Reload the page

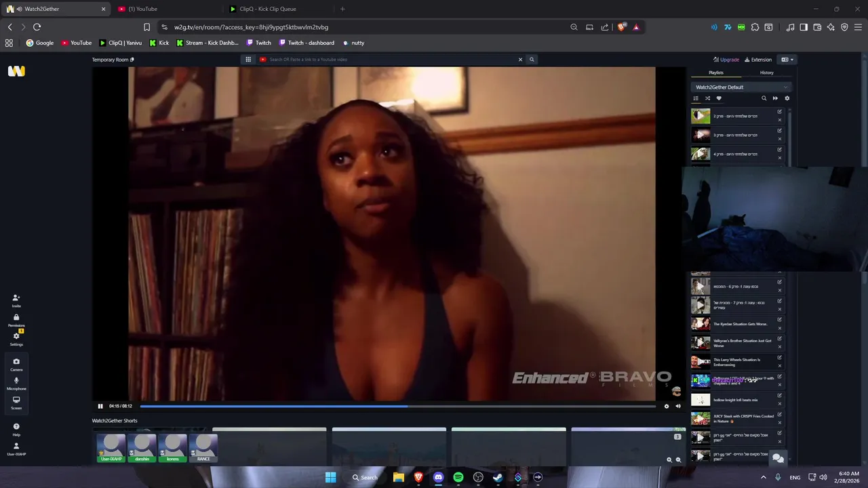coord(37,27)
